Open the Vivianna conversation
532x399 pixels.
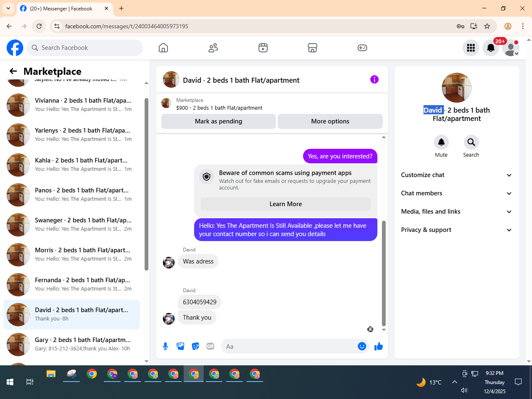click(71, 105)
